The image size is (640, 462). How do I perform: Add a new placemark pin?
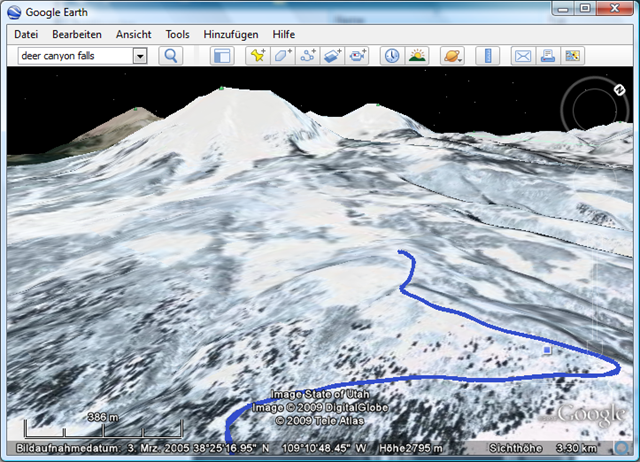[258, 56]
